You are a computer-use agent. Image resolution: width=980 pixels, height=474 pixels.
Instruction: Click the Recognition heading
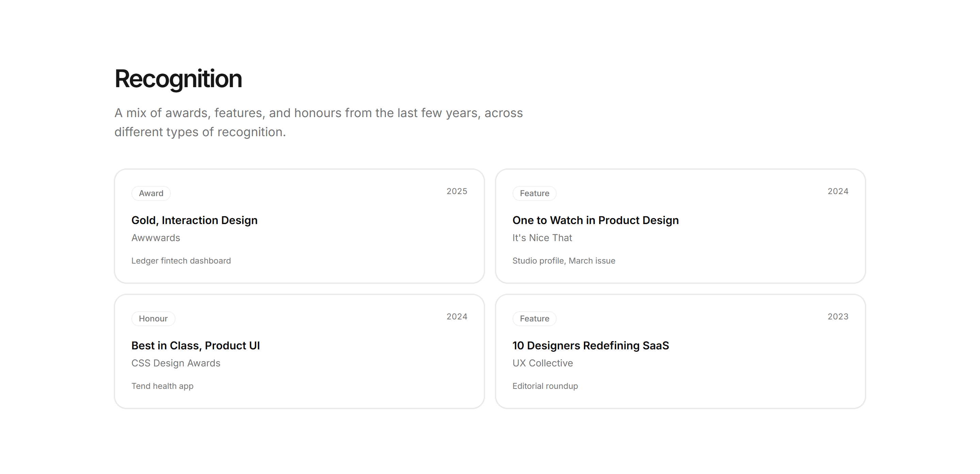point(178,79)
